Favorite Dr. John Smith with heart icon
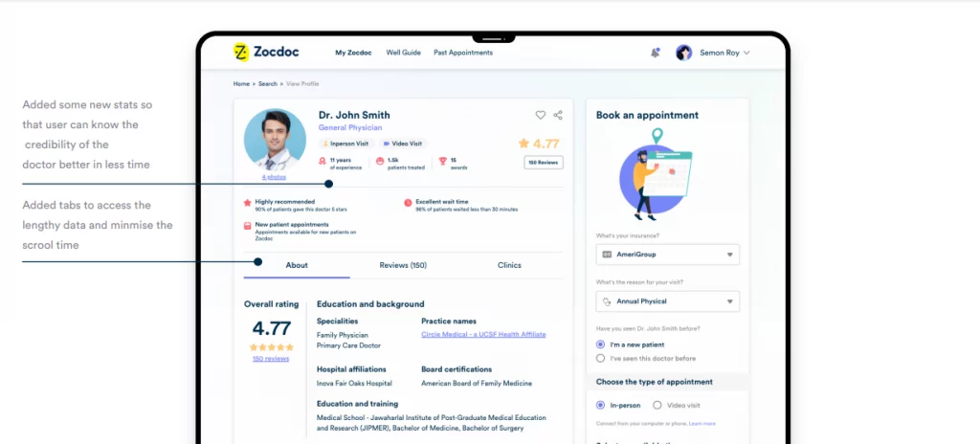This screenshot has height=444, width=980. [x=541, y=115]
